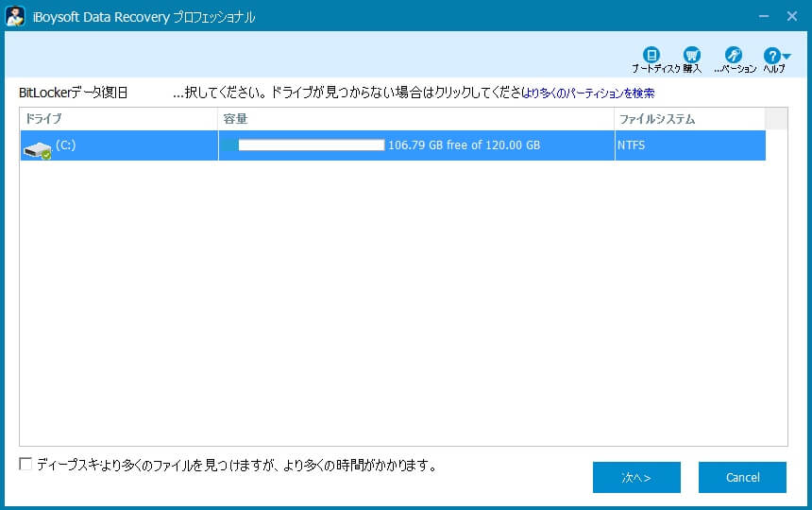The height and width of the screenshot is (510, 812).
Task: Sort by the ドライブ column header
Action: 118,119
